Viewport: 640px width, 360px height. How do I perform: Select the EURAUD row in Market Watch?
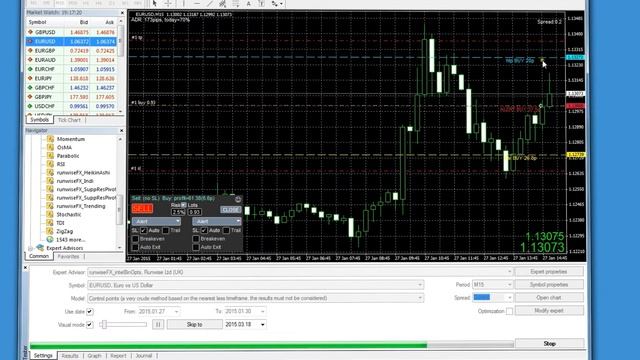point(71,60)
